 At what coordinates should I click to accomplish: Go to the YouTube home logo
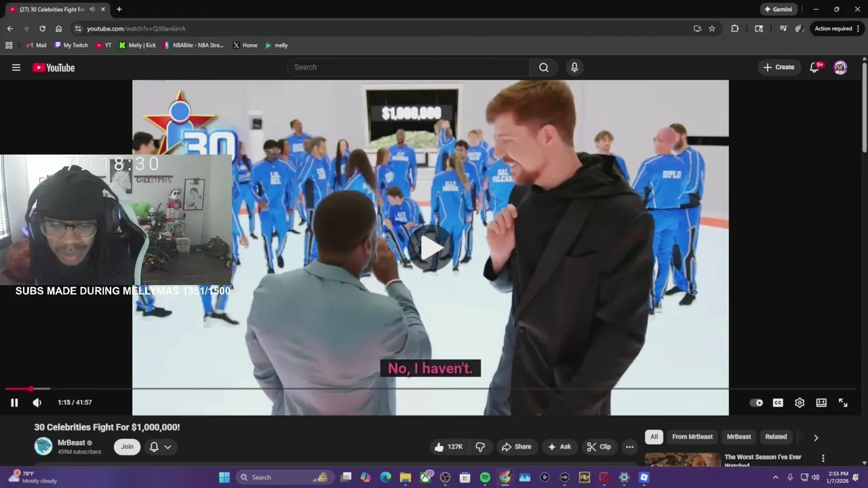(x=54, y=67)
